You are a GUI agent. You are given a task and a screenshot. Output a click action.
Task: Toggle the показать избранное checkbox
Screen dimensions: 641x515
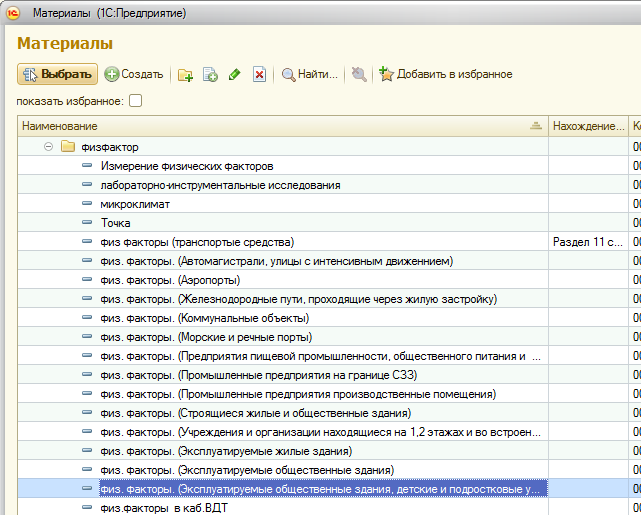click(136, 101)
